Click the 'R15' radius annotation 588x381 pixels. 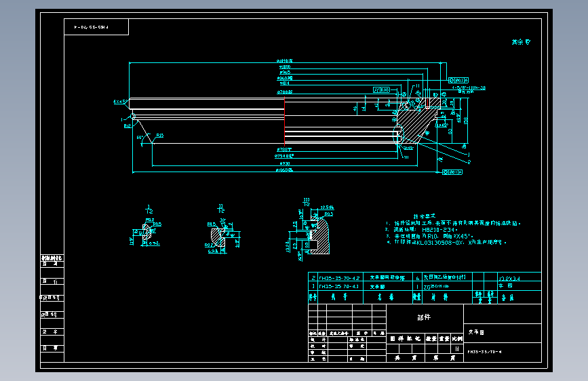tap(160, 136)
